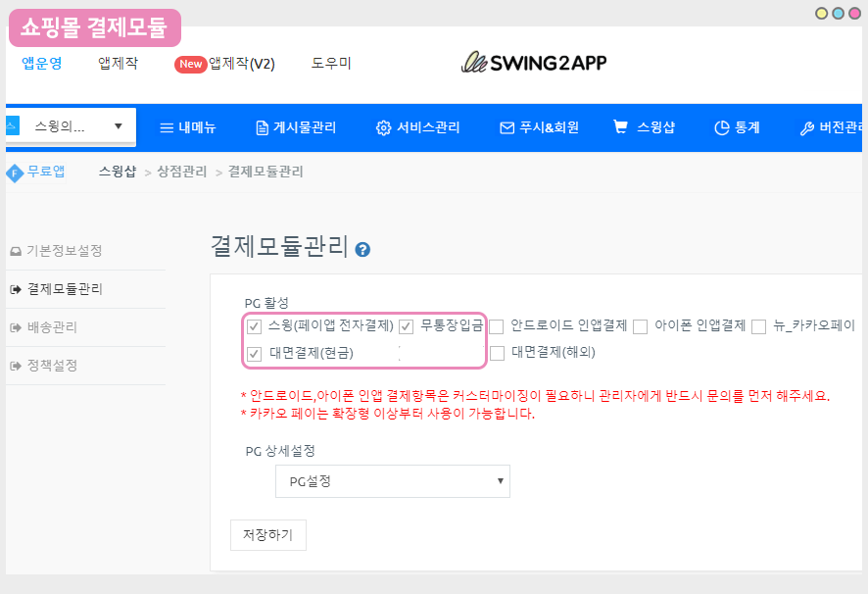Click the 저장하기 button
This screenshot has width=868, height=594.
pyautogui.click(x=267, y=535)
